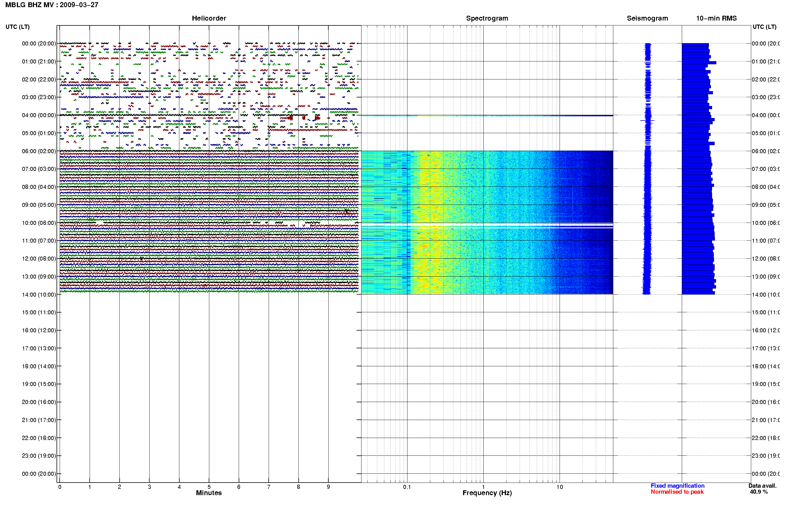Click the red 'Normalised to peak' legend text
Image resolution: width=812 pixels, height=508 pixels.
click(677, 492)
